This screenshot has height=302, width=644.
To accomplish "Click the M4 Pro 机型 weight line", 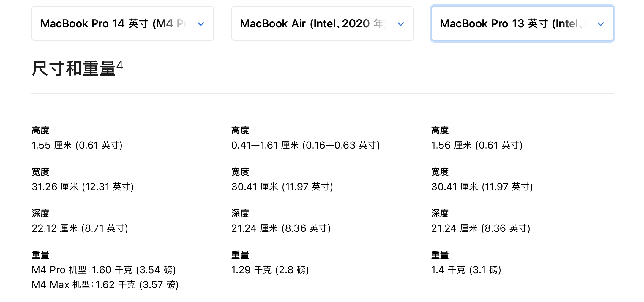I will pyautogui.click(x=105, y=270).
